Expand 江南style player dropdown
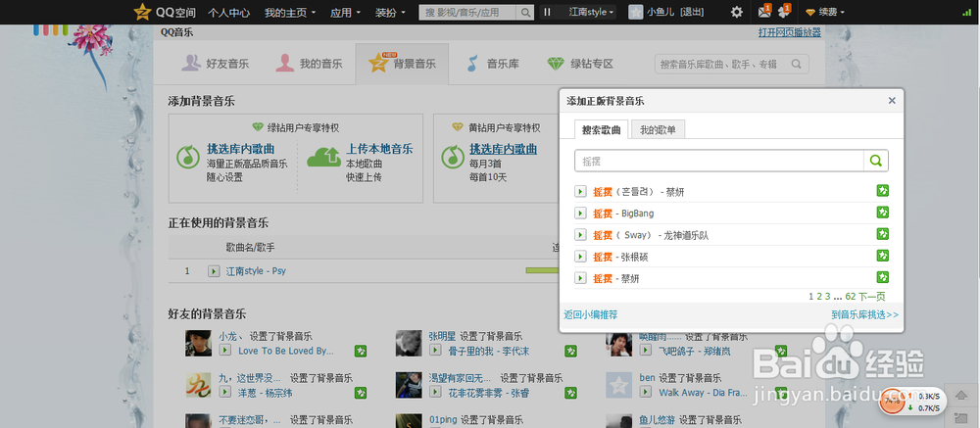The width and height of the screenshot is (980, 428). tap(592, 12)
